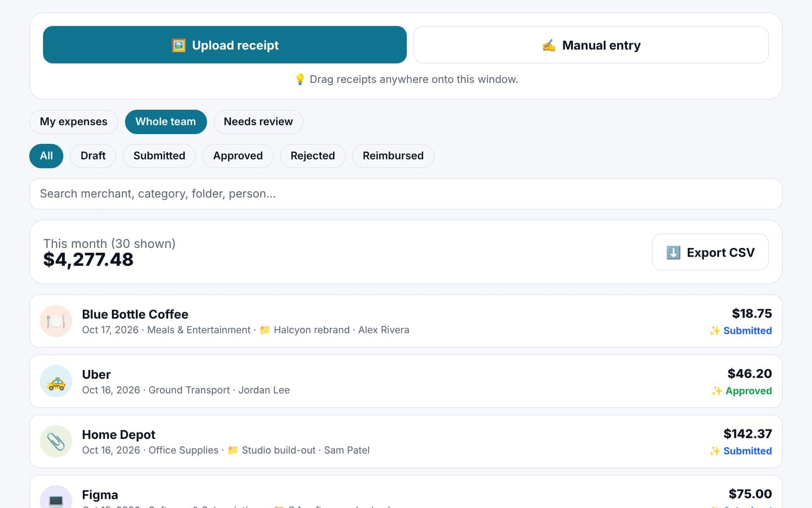Click the Halcyon rebrand folder name
The image size is (812, 508).
click(x=312, y=330)
